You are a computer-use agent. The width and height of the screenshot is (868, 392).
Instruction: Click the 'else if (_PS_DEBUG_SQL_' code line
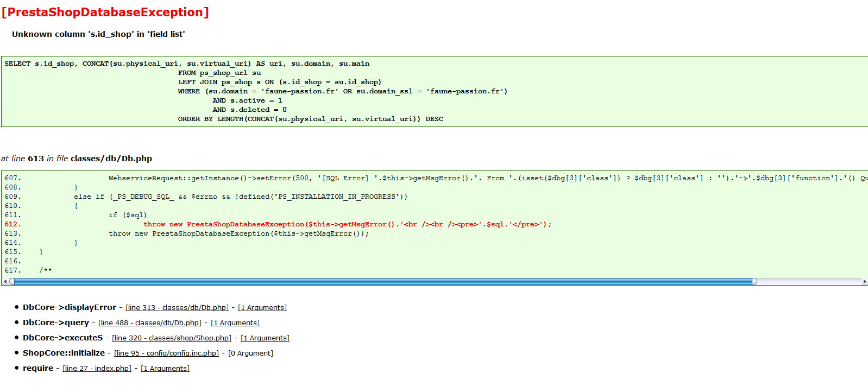tap(241, 197)
